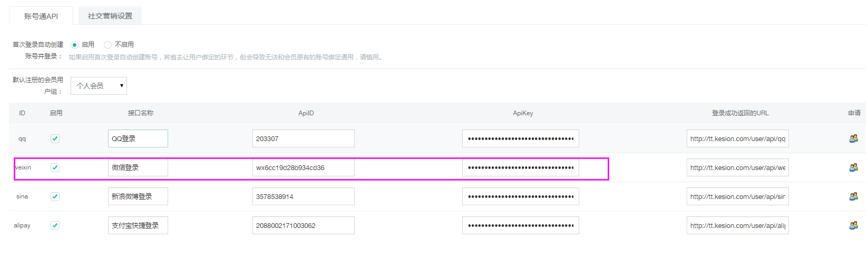Toggle the enable checkbox for alipay
The width and height of the screenshot is (868, 259).
tap(55, 225)
